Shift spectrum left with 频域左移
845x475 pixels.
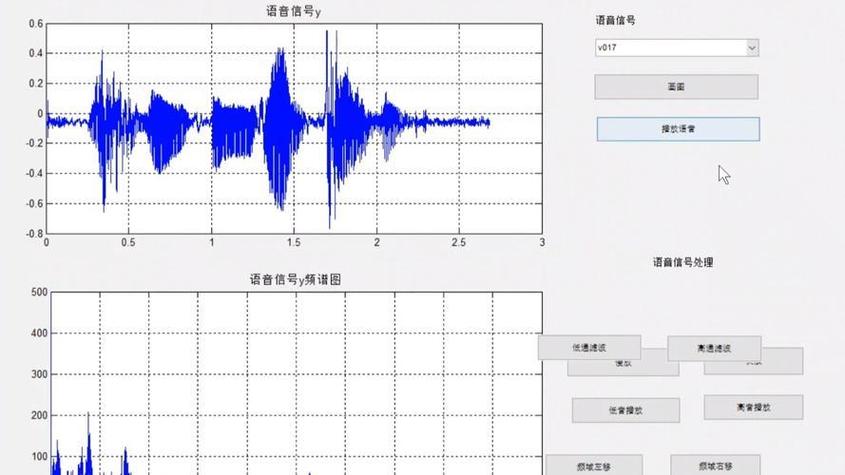click(x=594, y=466)
